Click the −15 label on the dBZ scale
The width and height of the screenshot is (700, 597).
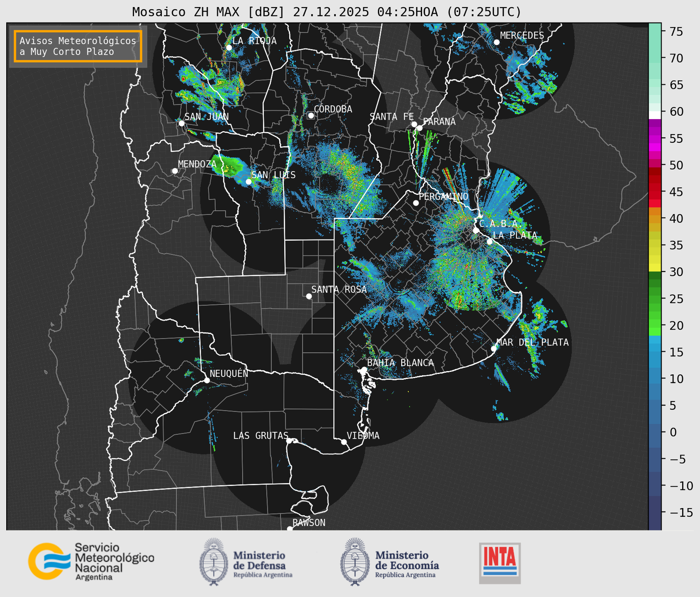coord(681,512)
